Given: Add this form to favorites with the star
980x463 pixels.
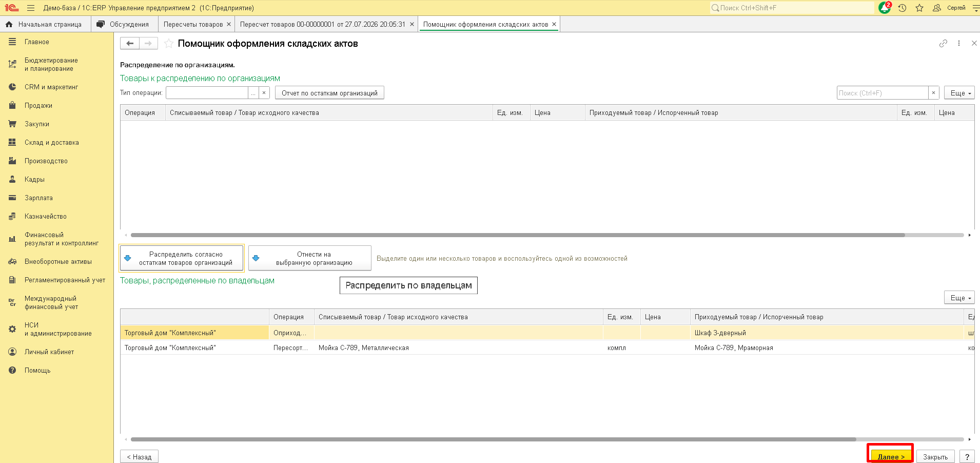Looking at the screenshot, I should (168, 44).
